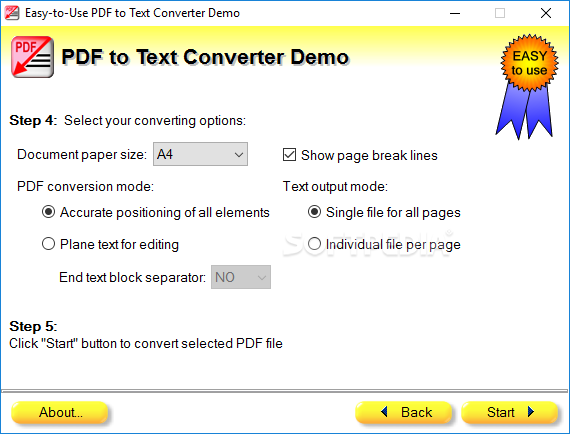Click the Step 5 heading text

pyautogui.click(x=33, y=326)
